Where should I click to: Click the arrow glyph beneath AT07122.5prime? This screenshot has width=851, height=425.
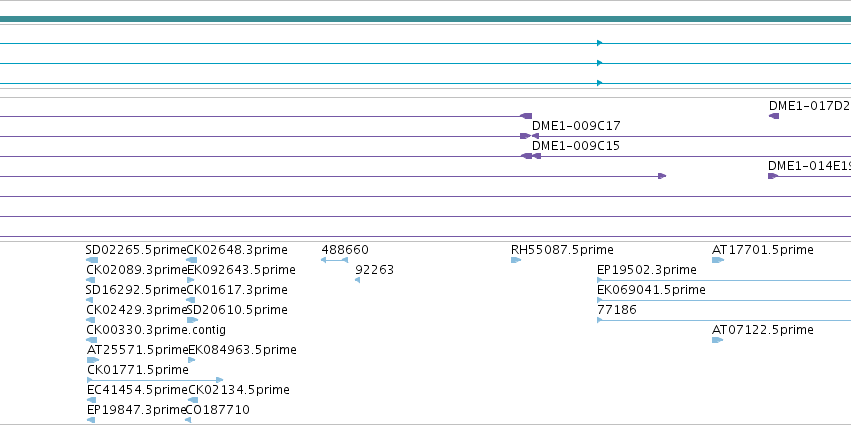coord(718,340)
